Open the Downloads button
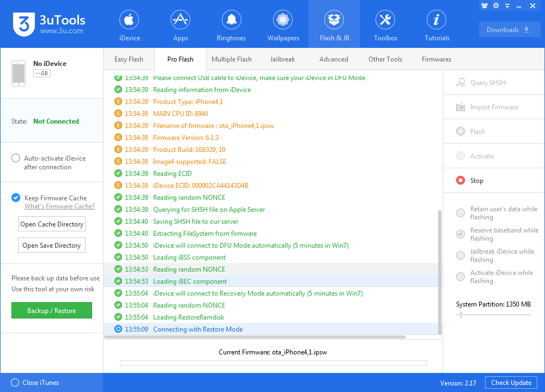Image resolution: width=545 pixels, height=392 pixels. pyautogui.click(x=509, y=30)
